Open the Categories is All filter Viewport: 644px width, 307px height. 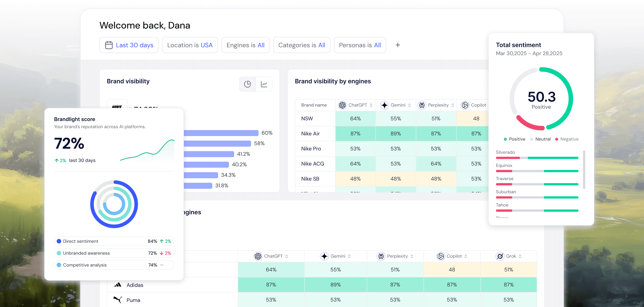[301, 45]
